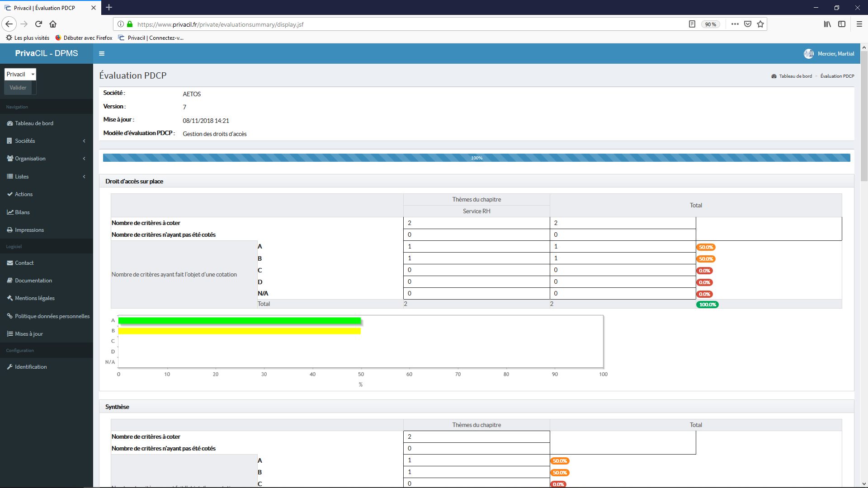Click the Privacil dropdown menu
The image size is (868, 488).
(20, 74)
